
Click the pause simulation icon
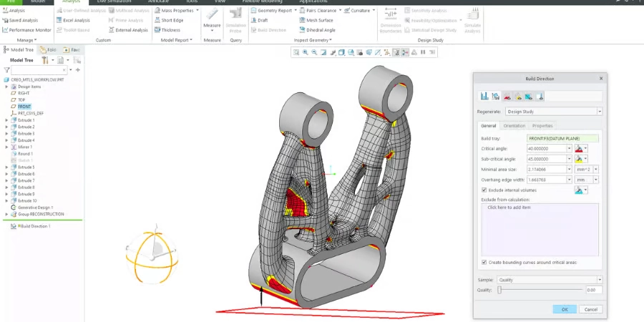click(x=423, y=52)
